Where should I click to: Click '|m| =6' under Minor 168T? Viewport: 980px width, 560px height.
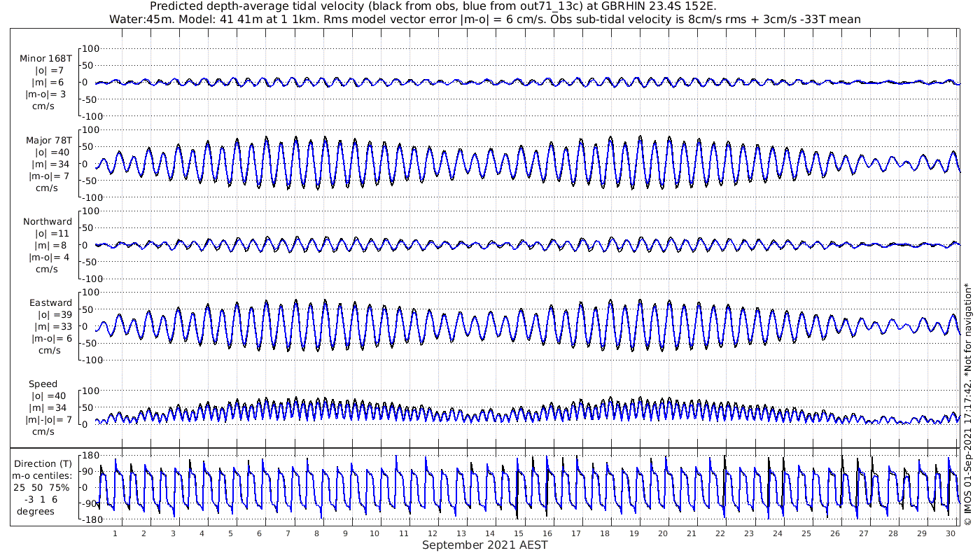(48, 83)
